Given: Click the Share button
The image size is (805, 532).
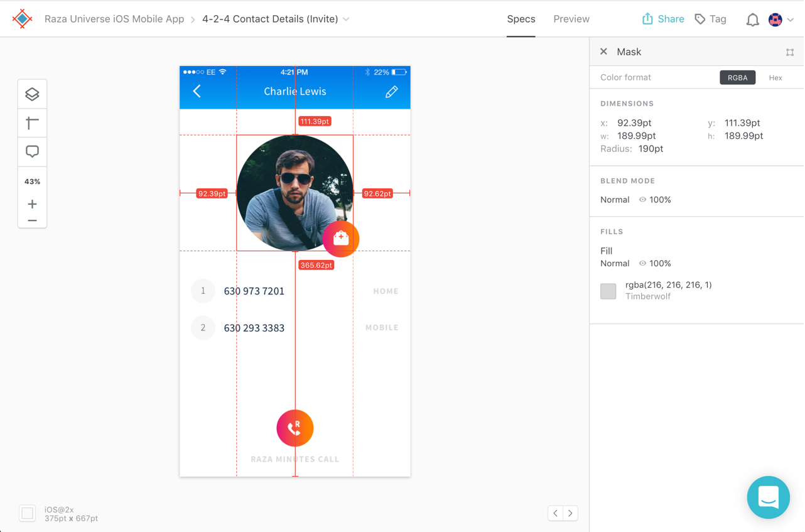Looking at the screenshot, I should tap(662, 19).
